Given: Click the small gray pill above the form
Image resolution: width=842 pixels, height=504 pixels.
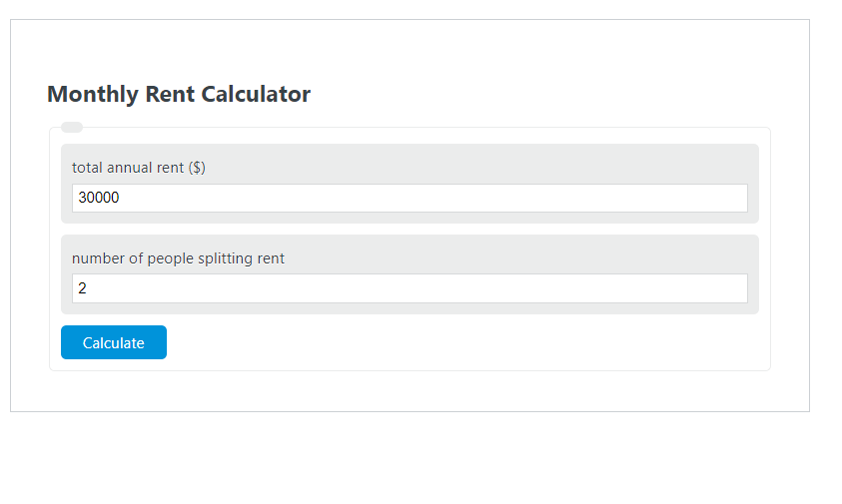Looking at the screenshot, I should 72,127.
